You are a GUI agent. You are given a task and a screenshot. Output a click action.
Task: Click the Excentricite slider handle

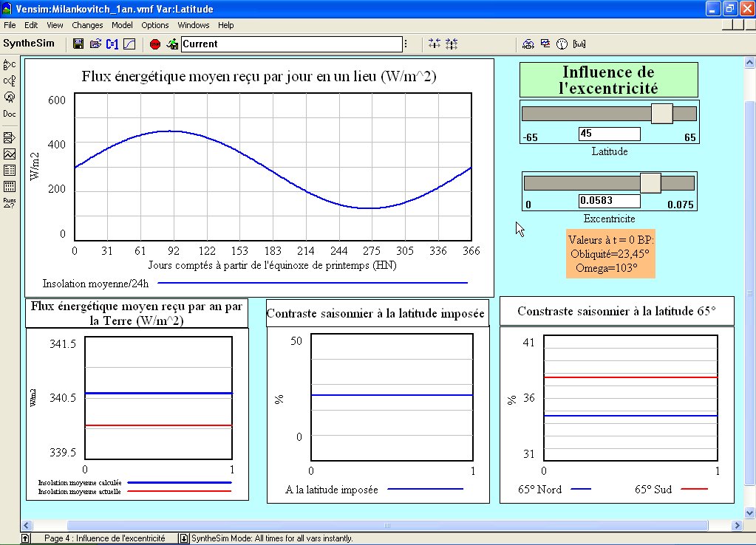tap(650, 182)
